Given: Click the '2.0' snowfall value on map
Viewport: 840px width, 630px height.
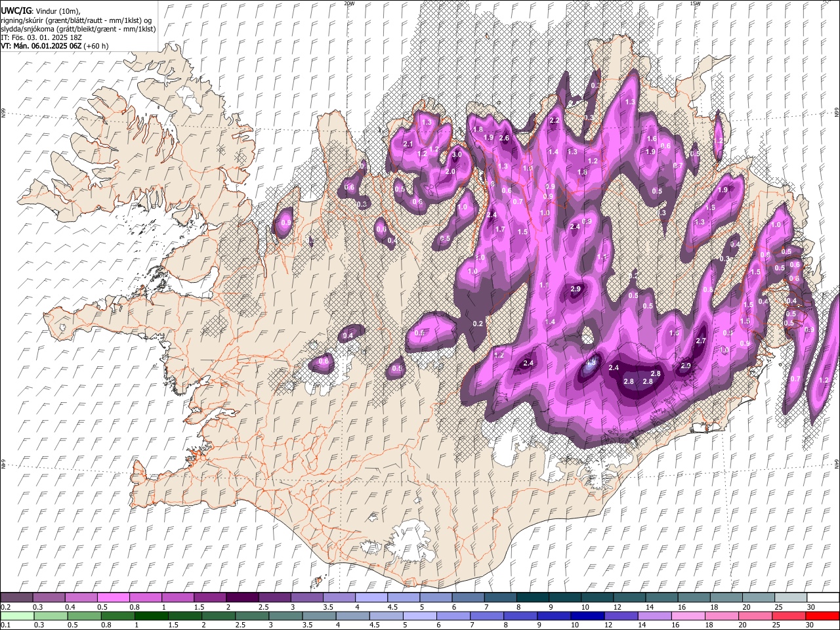Looking at the screenshot, I should [x=450, y=172].
